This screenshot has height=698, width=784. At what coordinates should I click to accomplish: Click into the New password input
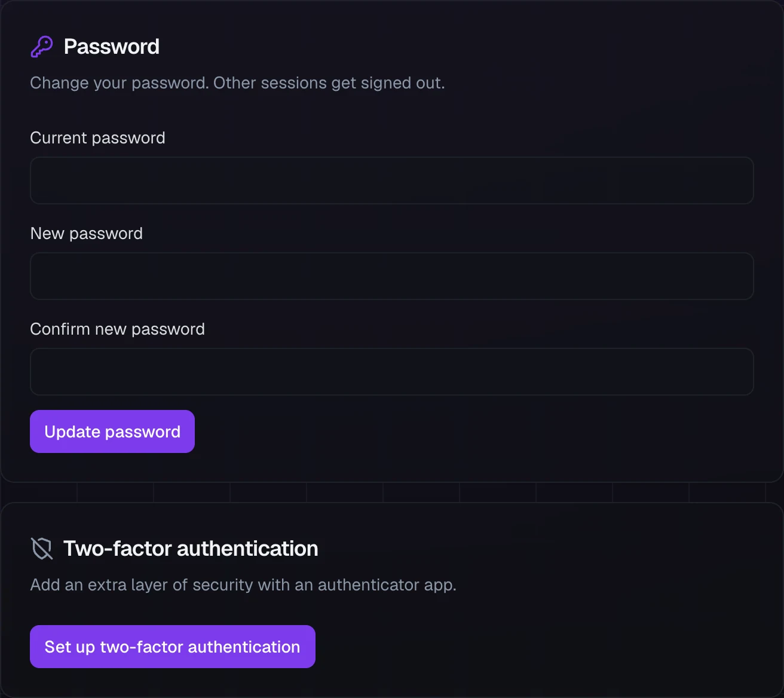pyautogui.click(x=392, y=276)
